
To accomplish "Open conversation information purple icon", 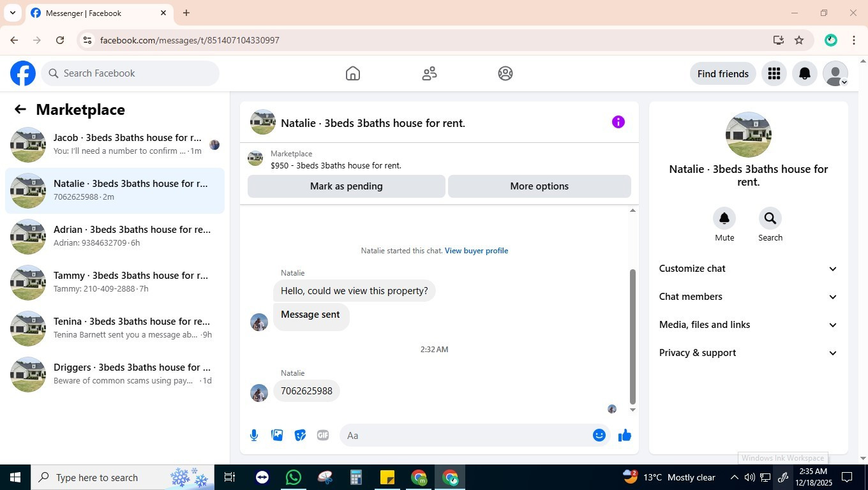I will click(x=618, y=122).
